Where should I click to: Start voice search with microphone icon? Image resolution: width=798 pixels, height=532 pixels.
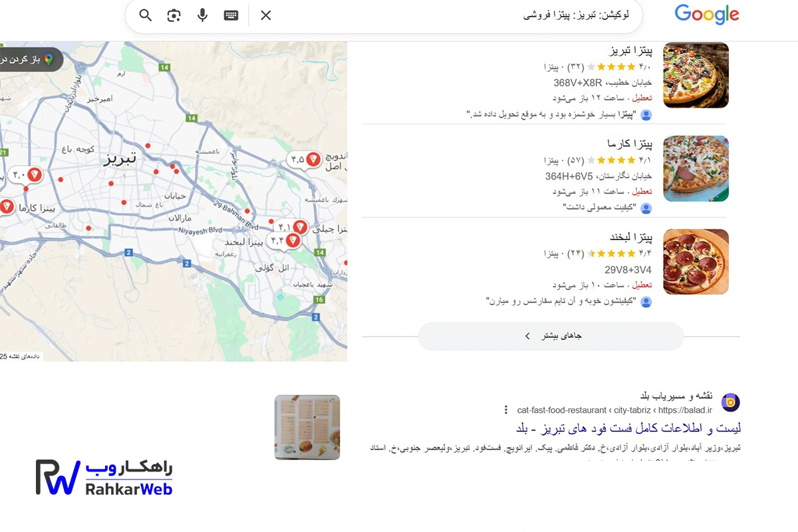click(203, 15)
